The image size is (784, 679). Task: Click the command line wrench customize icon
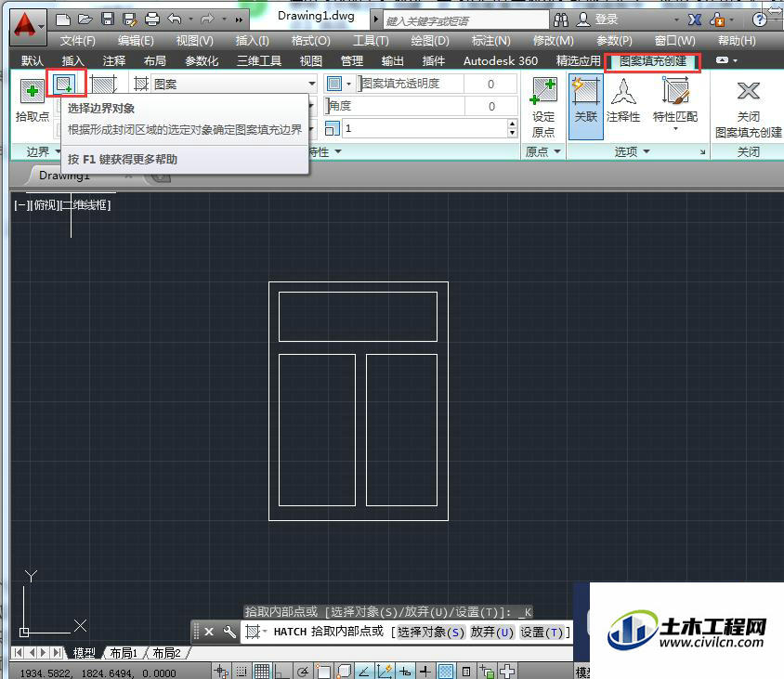[x=229, y=632]
